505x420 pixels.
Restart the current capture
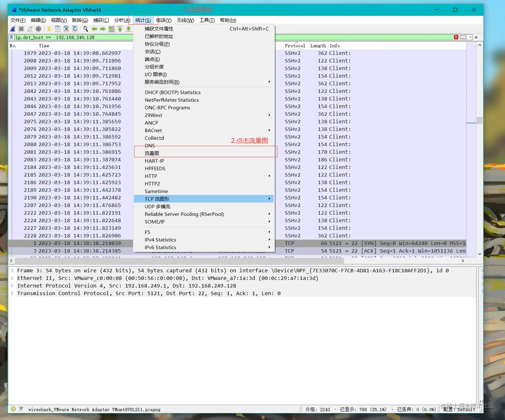pos(30,29)
